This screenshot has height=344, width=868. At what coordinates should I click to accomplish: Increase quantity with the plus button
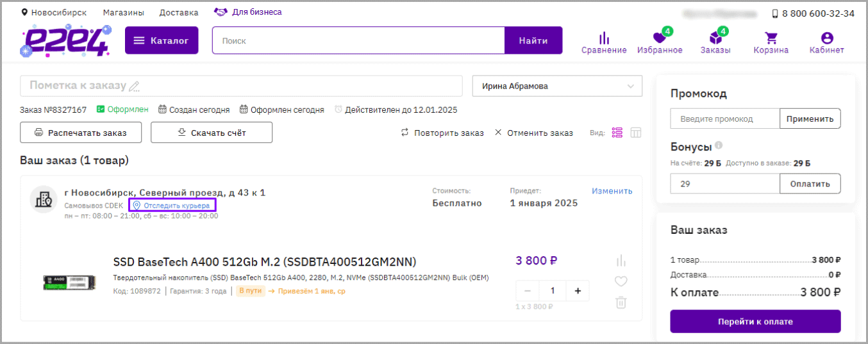click(x=578, y=291)
